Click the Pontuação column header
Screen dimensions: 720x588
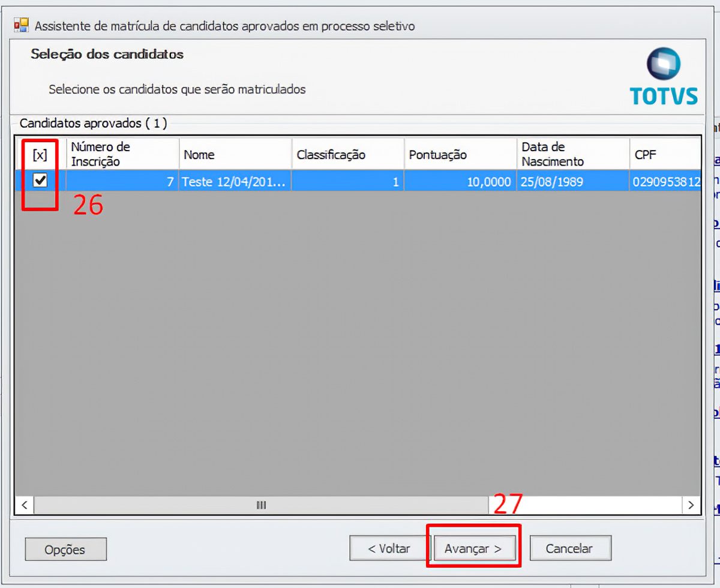(x=460, y=155)
